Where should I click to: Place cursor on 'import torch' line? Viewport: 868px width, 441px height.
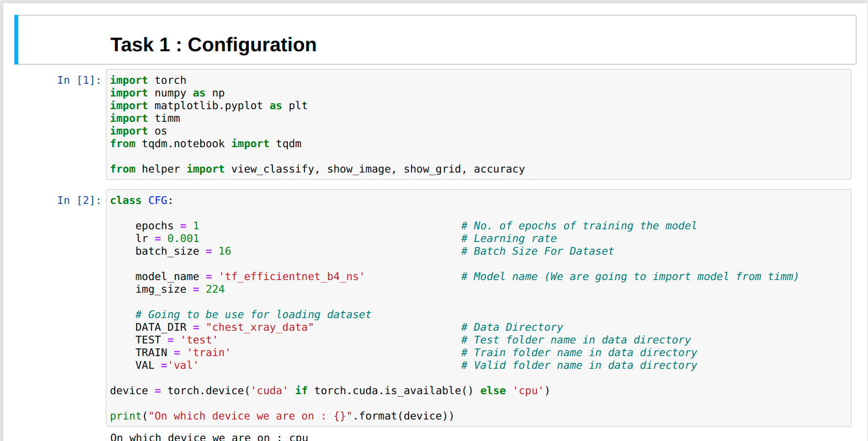(148, 80)
